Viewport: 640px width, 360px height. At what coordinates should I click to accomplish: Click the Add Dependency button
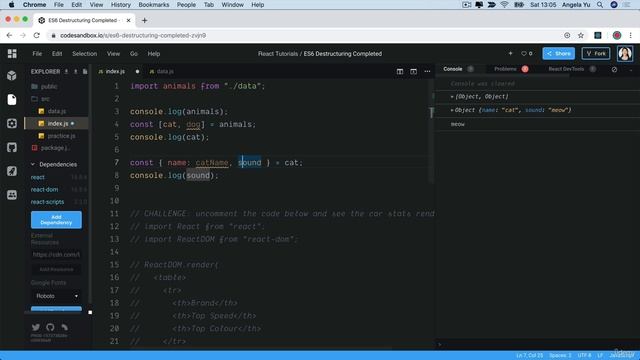(56, 220)
